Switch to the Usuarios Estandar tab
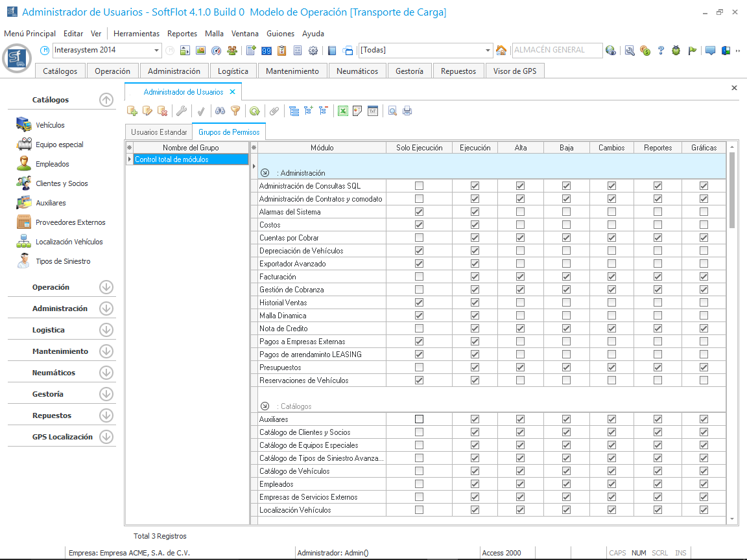Image resolution: width=747 pixels, height=560 pixels. tap(159, 132)
